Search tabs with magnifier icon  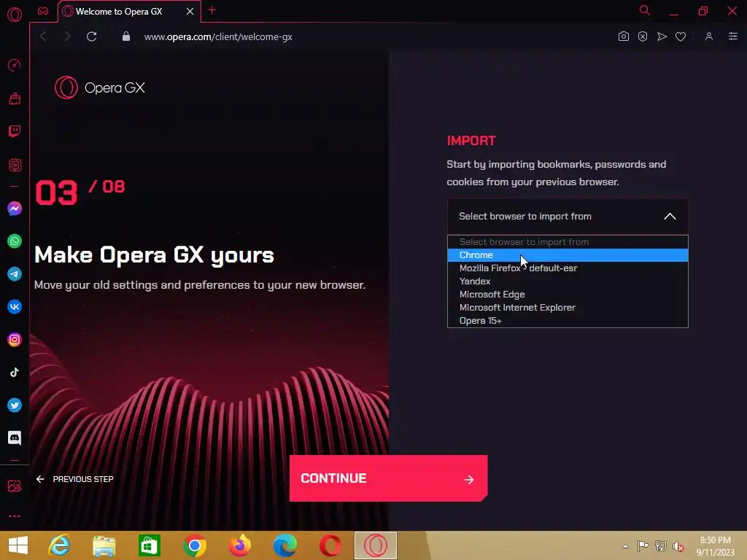[x=645, y=10]
